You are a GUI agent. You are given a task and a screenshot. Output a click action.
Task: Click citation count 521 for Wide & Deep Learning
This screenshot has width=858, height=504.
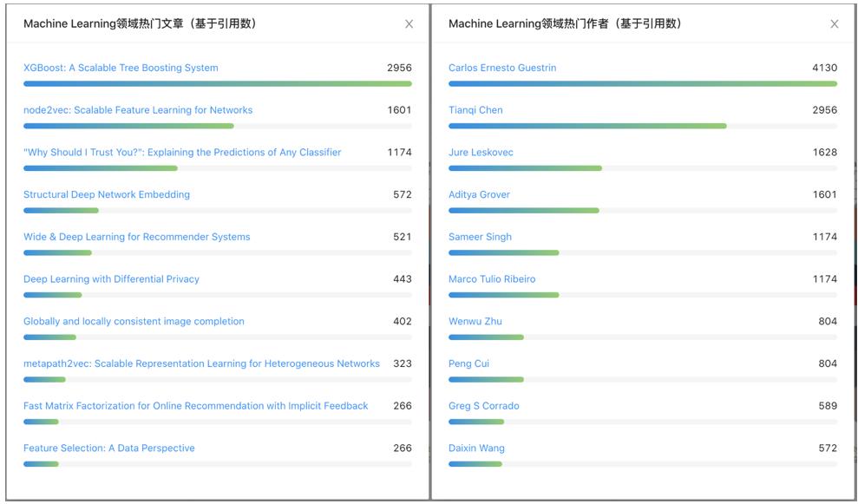403,237
